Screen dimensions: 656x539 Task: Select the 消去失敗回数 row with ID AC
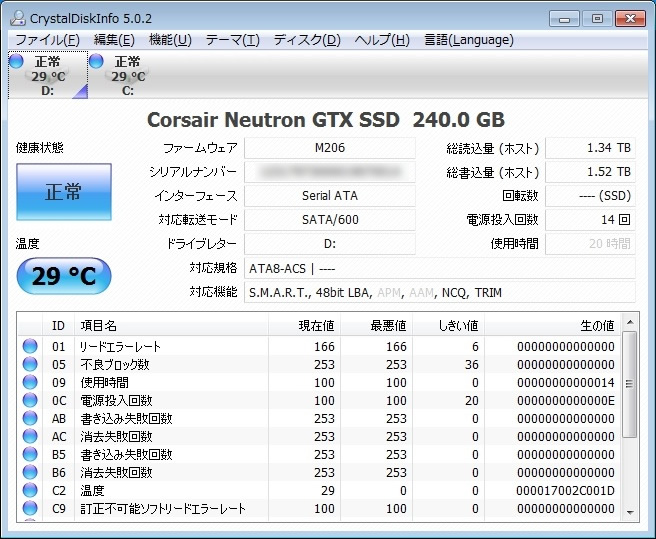pyautogui.click(x=319, y=436)
